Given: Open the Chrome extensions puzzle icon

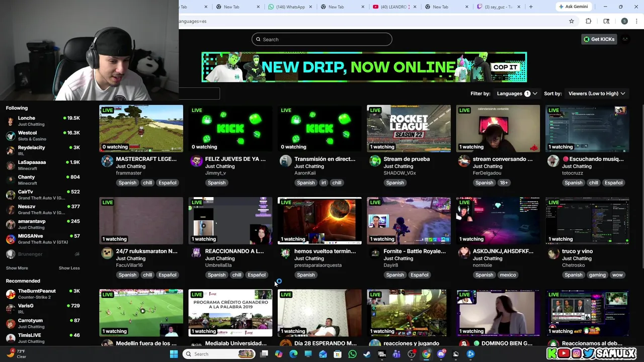Looking at the screenshot, I should coord(589,21).
